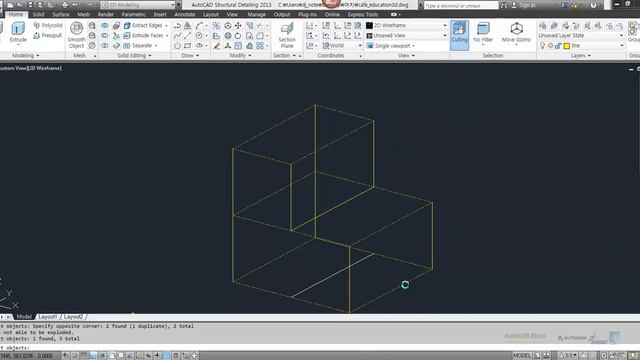The width and height of the screenshot is (640, 360).
Task: Switch to the Mesh ribbon tab
Action: pos(83,14)
